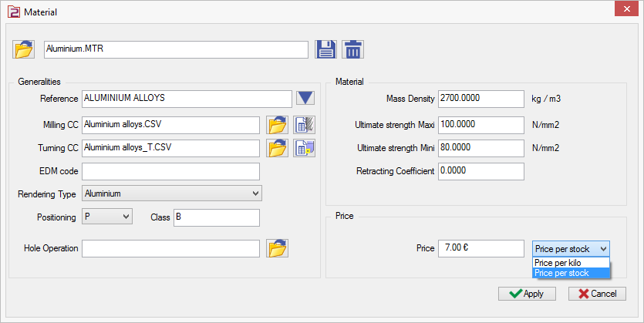Image resolution: width=644 pixels, height=323 pixels.
Task: Open the Positioning dropdown
Action: (x=107, y=217)
